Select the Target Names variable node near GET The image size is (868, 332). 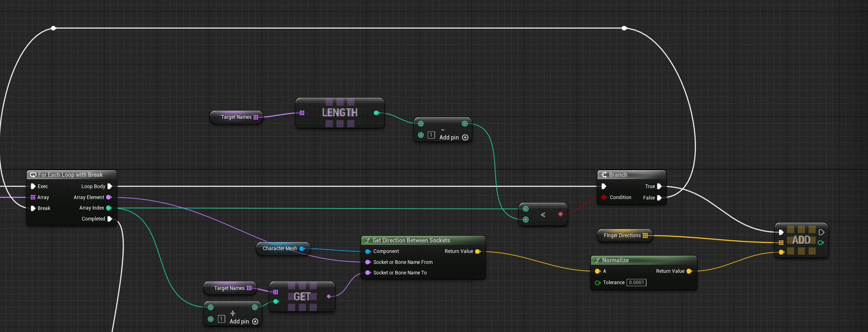point(230,288)
